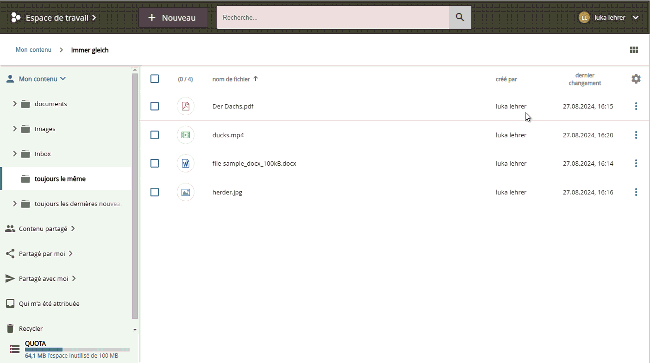This screenshot has height=363, width=650.
Task: Open column settings gear icon
Action: (x=636, y=79)
